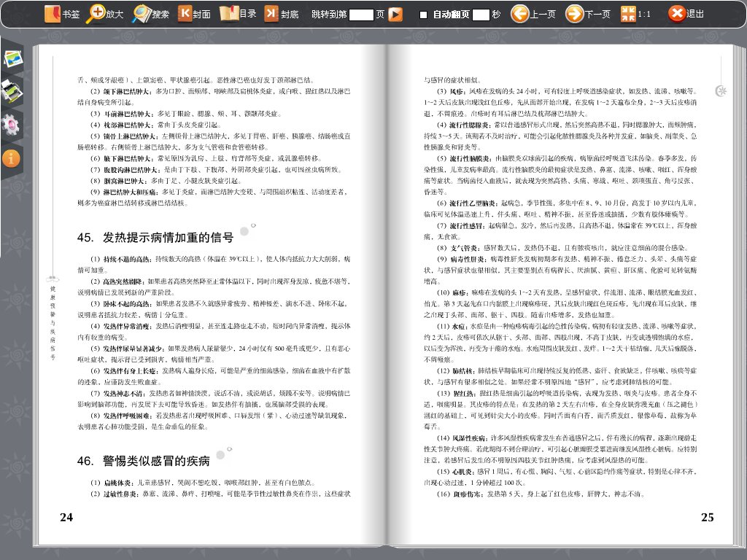Click the entry (16) 斑疹伤寒

(459, 494)
